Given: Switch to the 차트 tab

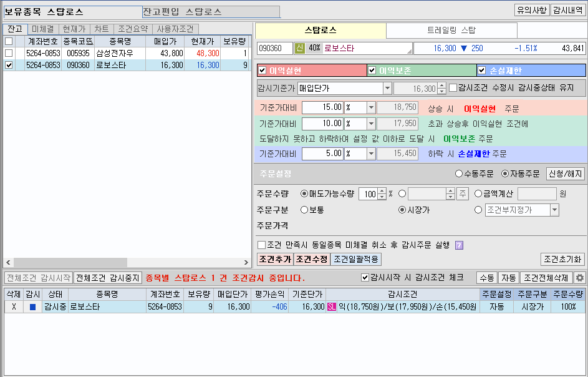Looking at the screenshot, I should [x=101, y=29].
